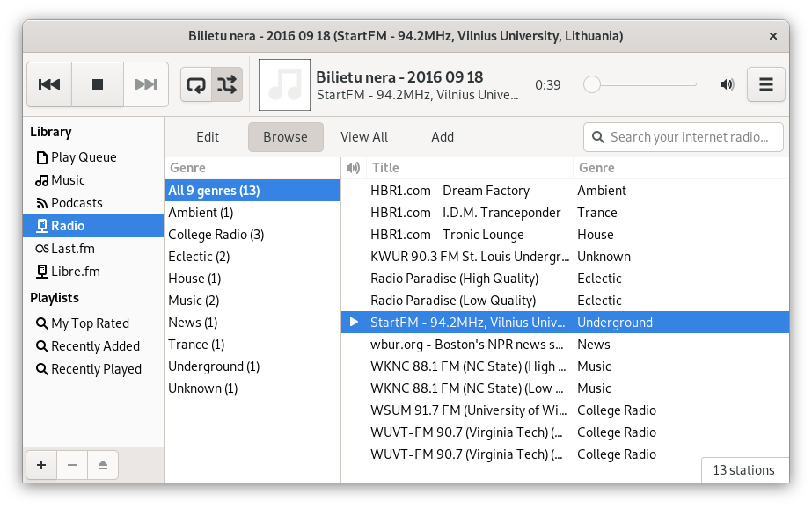Open the hamburger application menu
The height and width of the screenshot is (508, 812).
click(765, 84)
